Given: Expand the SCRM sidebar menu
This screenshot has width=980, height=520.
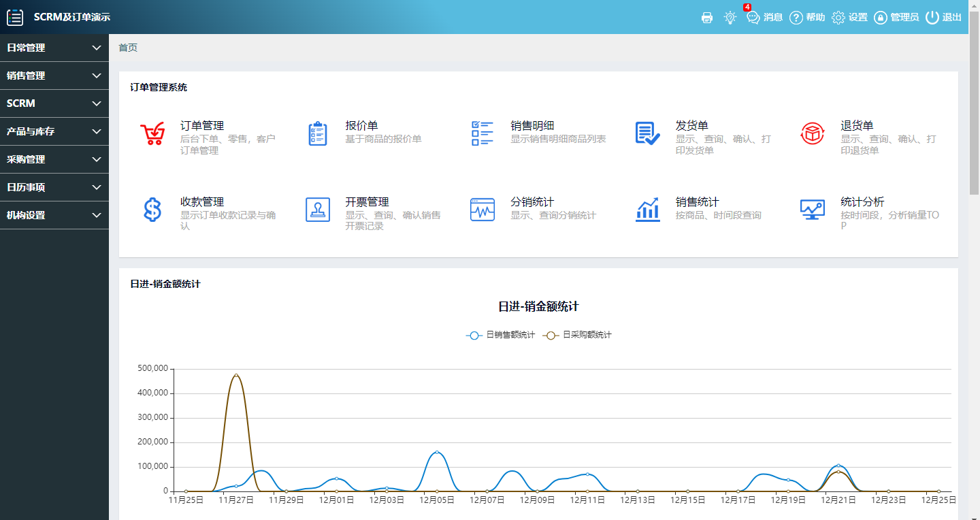Looking at the screenshot, I should point(54,103).
